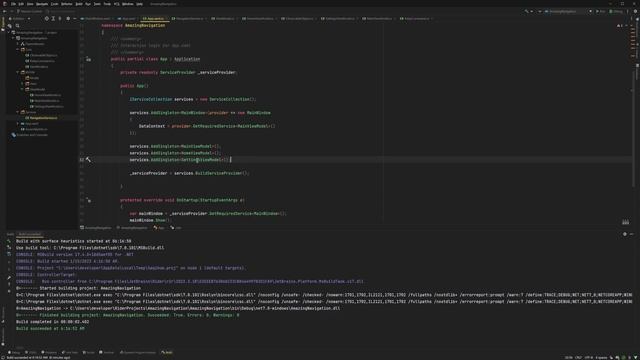Click the UTF-8 encoding status bar entry
The image size is (640, 360).
(590, 358)
